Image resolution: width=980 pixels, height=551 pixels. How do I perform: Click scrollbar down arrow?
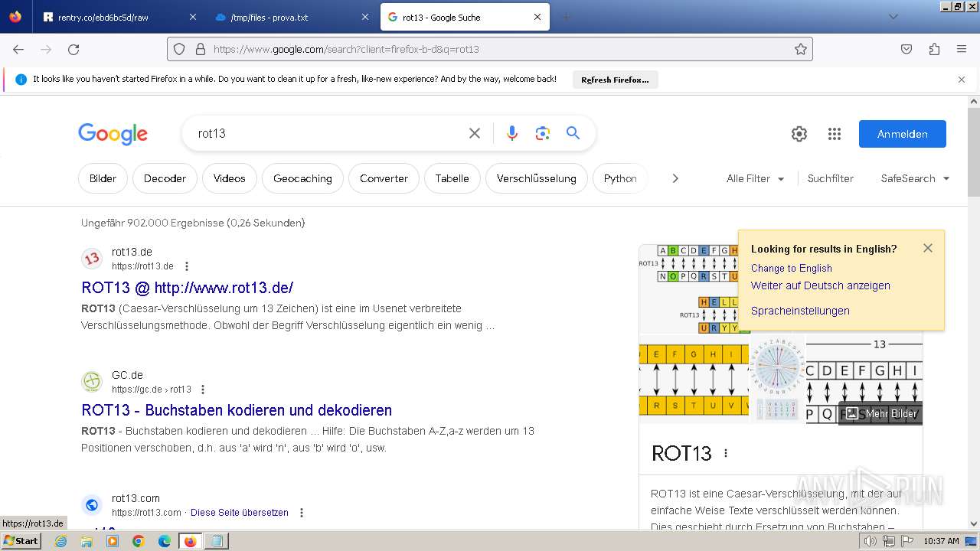tap(974, 523)
